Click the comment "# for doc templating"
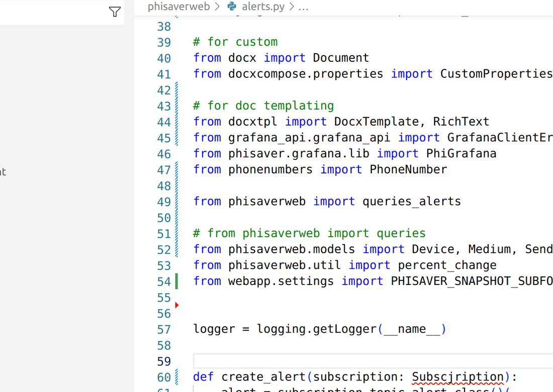 (x=263, y=106)
